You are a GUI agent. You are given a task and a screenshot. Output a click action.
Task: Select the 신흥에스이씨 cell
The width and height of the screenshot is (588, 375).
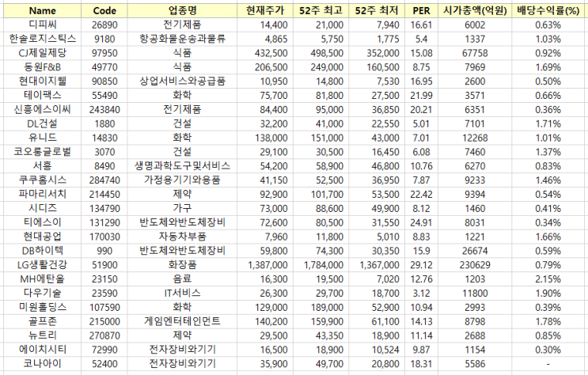point(43,110)
